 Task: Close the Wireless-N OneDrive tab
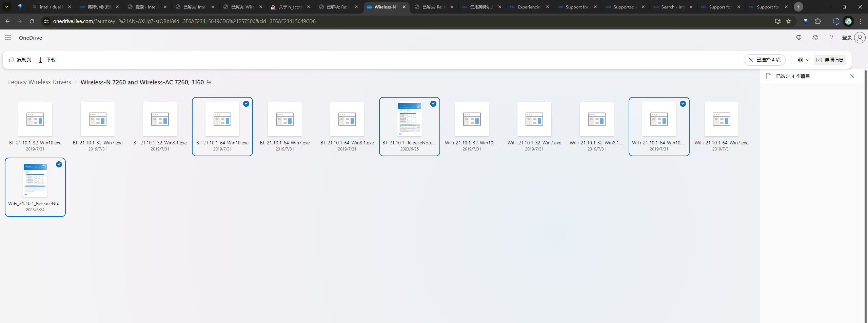tap(404, 7)
